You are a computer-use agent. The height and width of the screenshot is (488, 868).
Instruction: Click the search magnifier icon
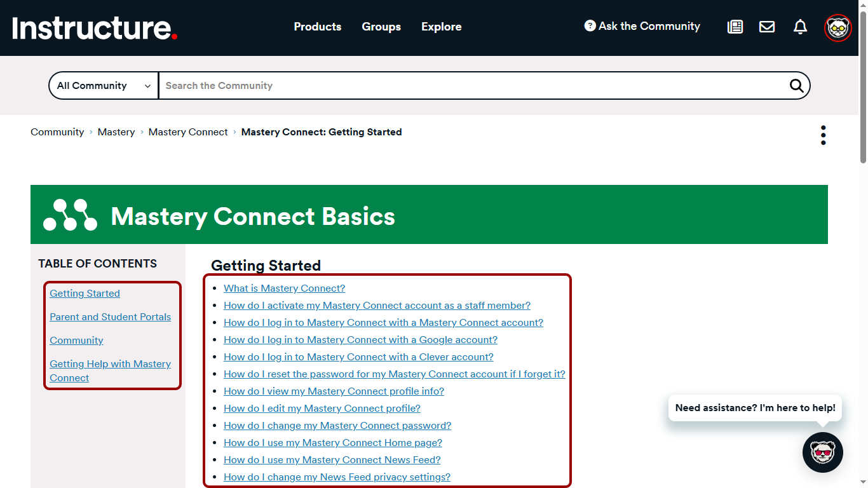tap(796, 85)
